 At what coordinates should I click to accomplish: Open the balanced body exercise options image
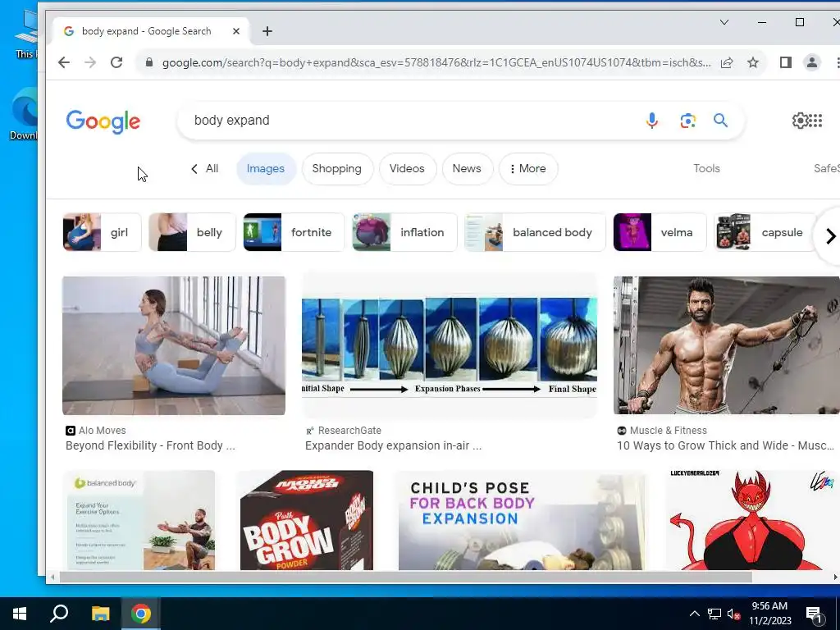click(139, 519)
